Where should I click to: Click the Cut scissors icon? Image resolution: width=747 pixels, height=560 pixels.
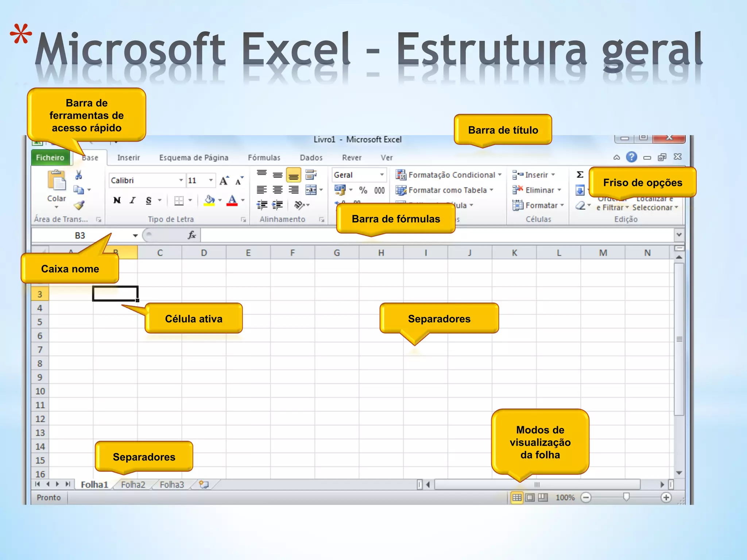78,175
